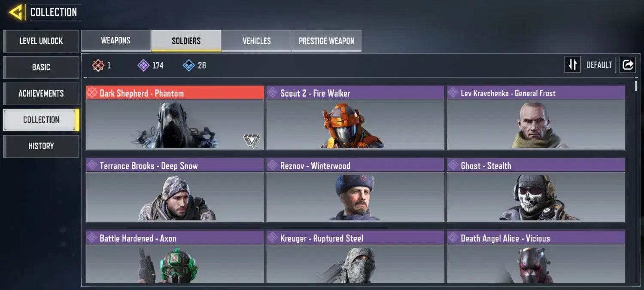Viewport: 644px width, 290px height.
Task: Switch to the Weapons tab
Action: point(115,41)
